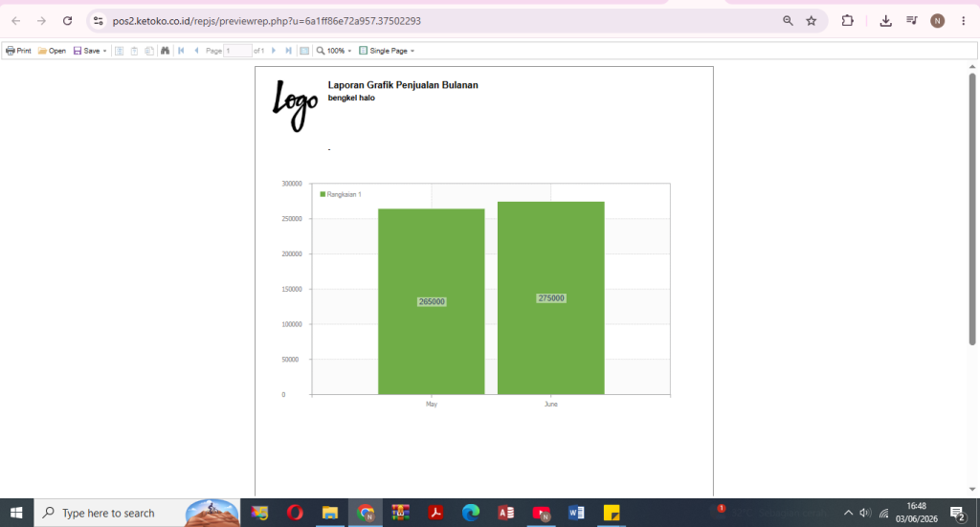
Task: Open a report file via Open button
Action: [x=52, y=51]
